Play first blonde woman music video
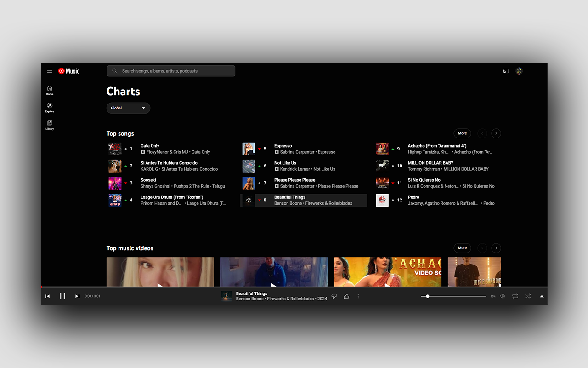588x368 pixels. pos(160,272)
